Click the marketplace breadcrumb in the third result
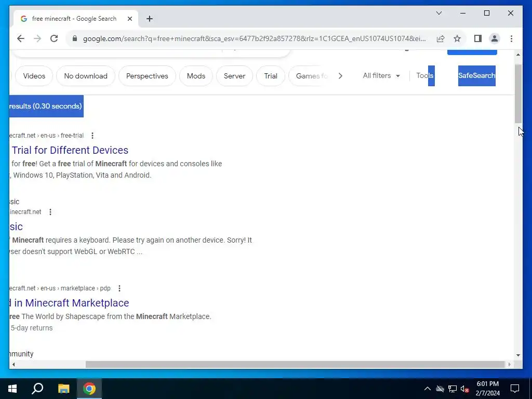This screenshot has width=532, height=399. (78, 288)
